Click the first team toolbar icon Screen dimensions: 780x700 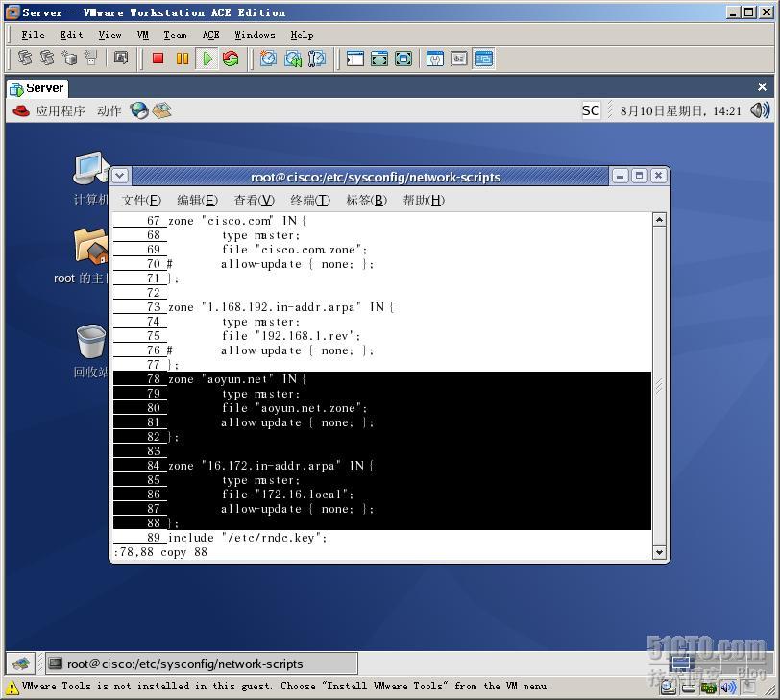[x=24, y=59]
